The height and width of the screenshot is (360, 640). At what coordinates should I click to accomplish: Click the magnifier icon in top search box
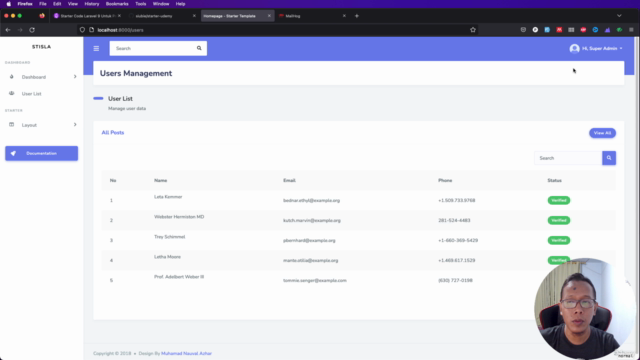click(x=199, y=48)
